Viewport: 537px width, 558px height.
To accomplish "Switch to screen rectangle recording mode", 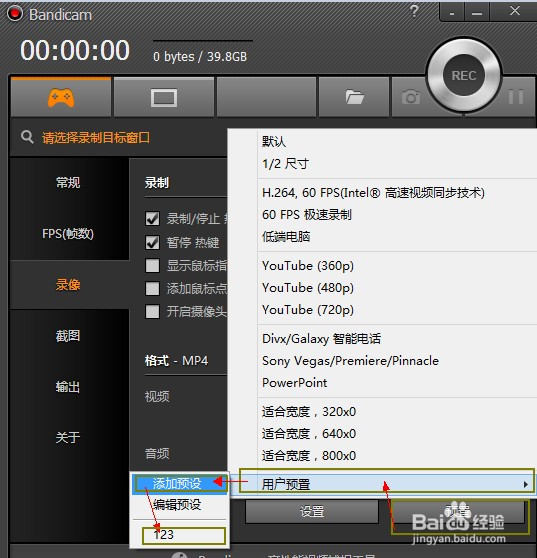I will click(x=164, y=98).
